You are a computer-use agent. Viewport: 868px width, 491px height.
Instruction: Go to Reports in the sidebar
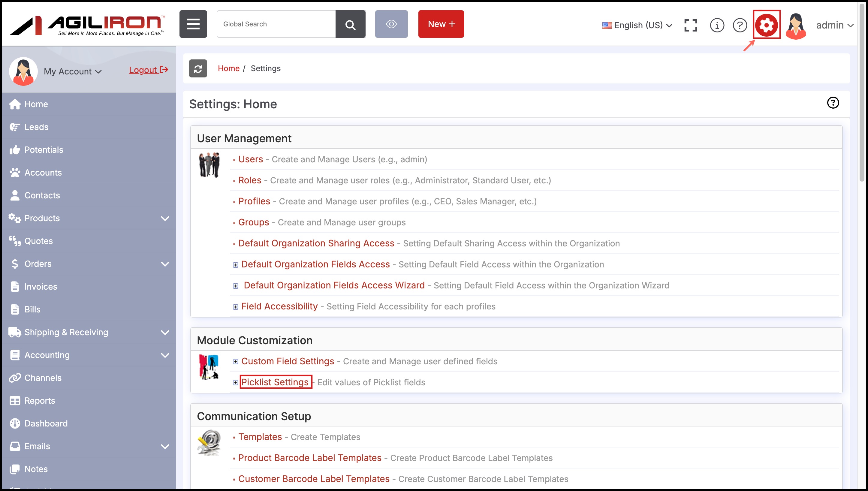(x=39, y=401)
